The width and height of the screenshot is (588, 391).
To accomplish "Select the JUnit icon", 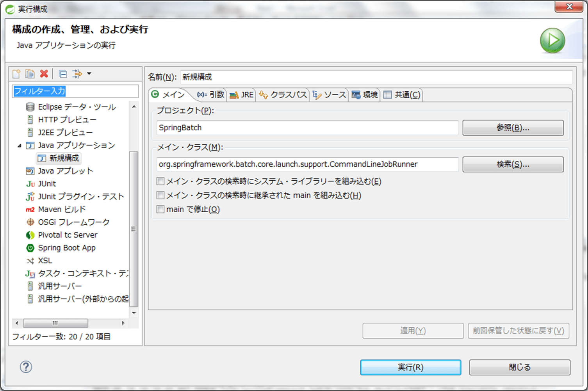I will [x=30, y=184].
